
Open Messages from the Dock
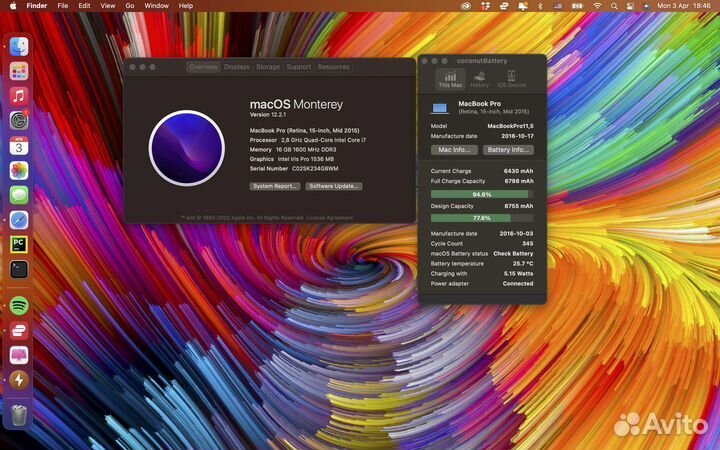[19, 195]
